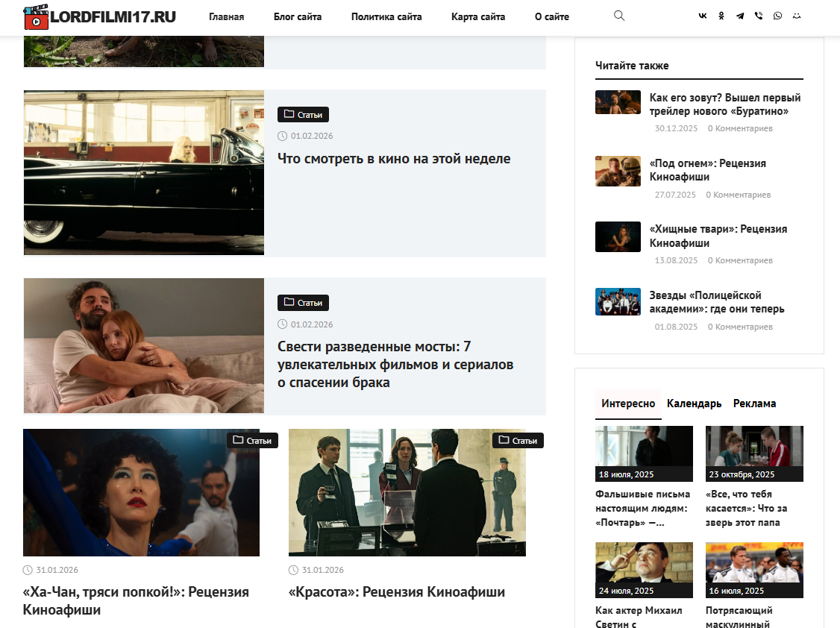
Task: Click thumbnail dated 16 июля, 2025
Action: click(x=754, y=570)
